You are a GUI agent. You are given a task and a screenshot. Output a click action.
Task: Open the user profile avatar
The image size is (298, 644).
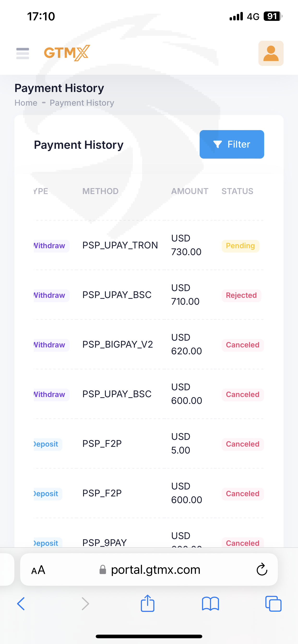(x=271, y=53)
